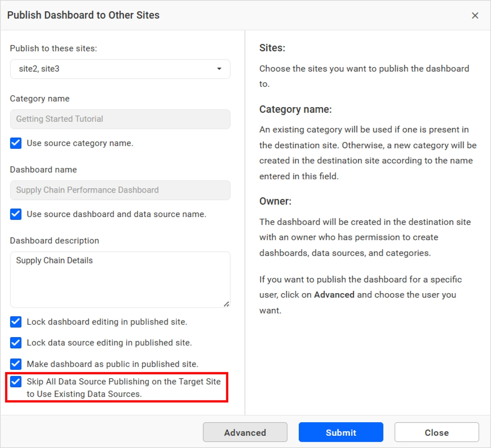Image resolution: width=491 pixels, height=448 pixels.
Task: Click the bold 'Advanced' word in help text
Action: (334, 295)
